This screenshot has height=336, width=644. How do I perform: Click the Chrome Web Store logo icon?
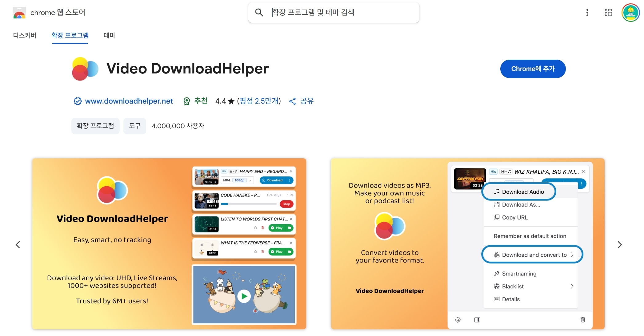coord(19,13)
